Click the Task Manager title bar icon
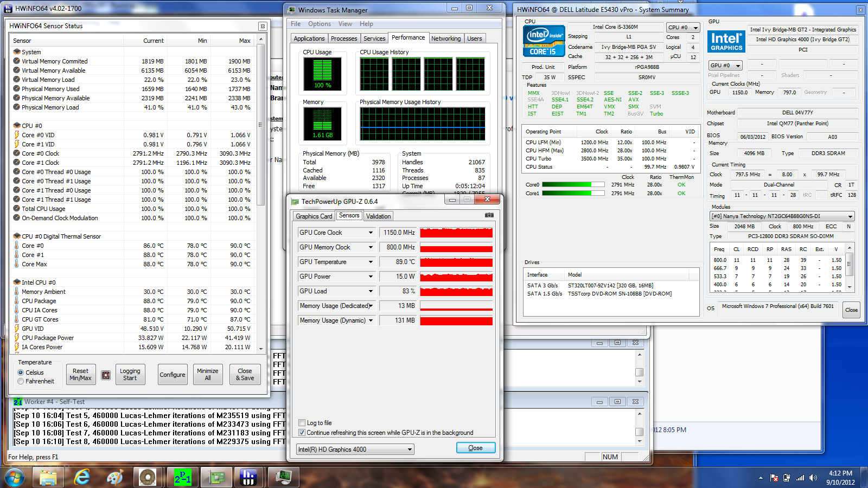 292,10
